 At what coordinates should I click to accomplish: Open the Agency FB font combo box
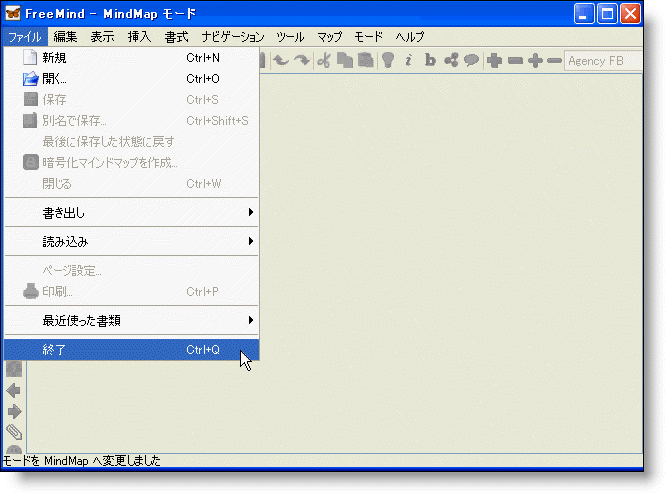(603, 61)
